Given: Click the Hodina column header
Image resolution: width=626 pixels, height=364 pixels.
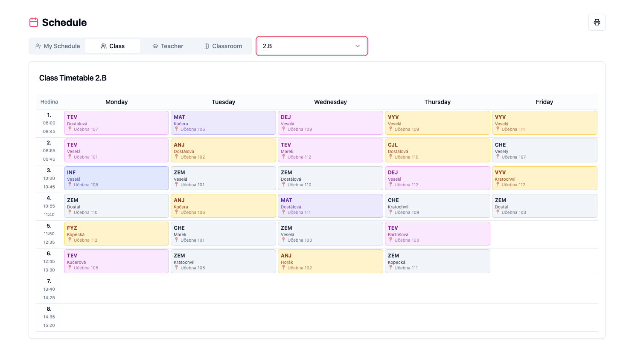Looking at the screenshot, I should click(49, 102).
